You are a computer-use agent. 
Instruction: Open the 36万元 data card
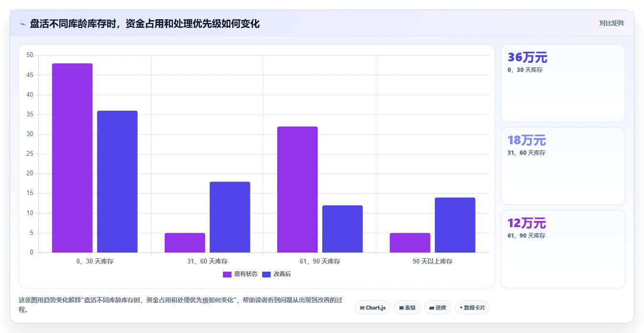coord(563,83)
